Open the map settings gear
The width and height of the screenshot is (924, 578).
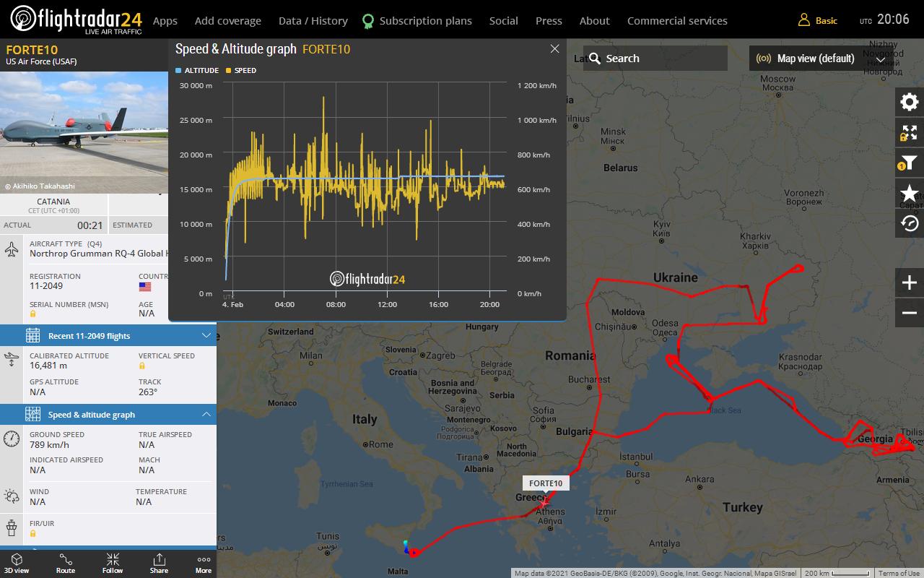(x=910, y=102)
